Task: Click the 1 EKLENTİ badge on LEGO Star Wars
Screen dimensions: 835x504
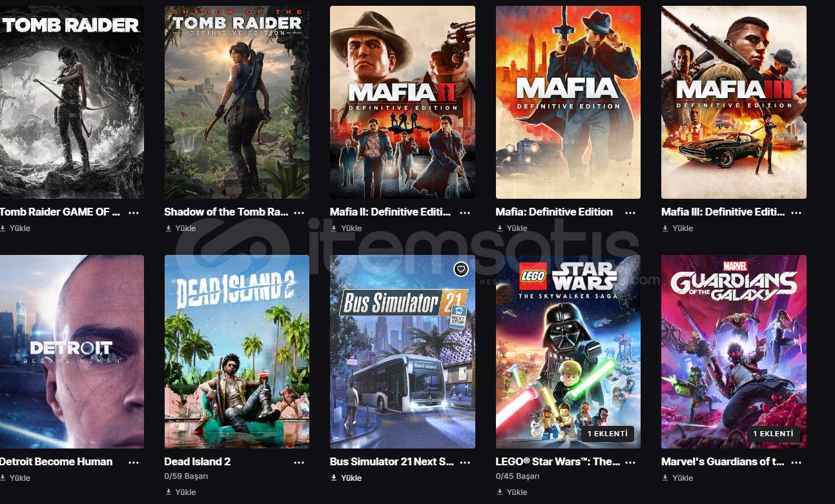Action: (607, 434)
